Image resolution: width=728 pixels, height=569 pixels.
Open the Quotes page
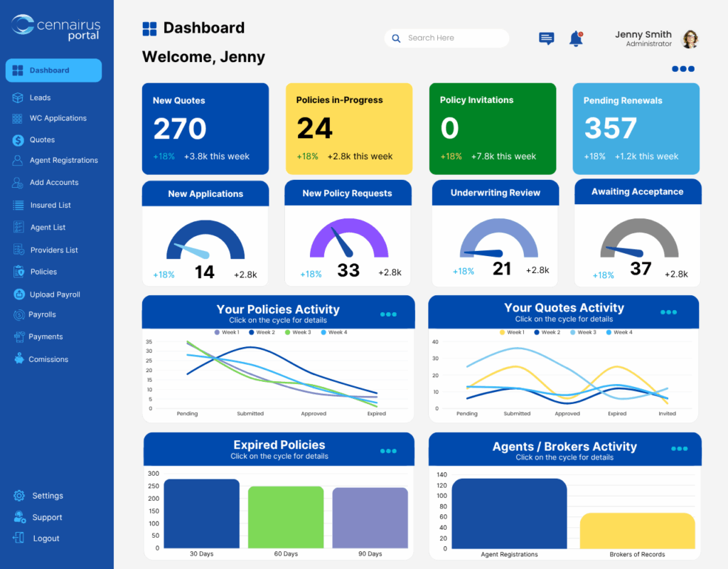tap(41, 139)
